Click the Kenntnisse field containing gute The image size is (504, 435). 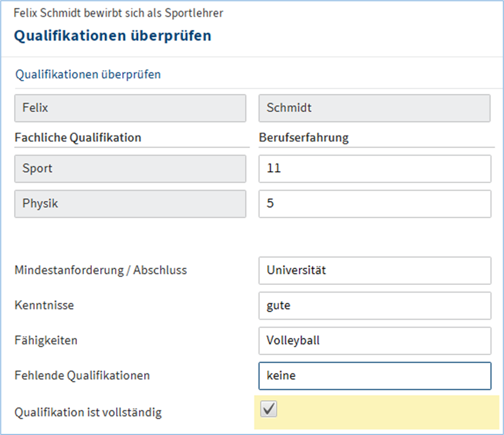(374, 306)
